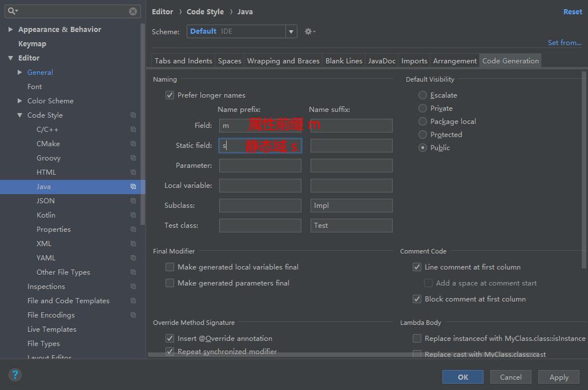Collapse the Code Style tree node
This screenshot has width=588, height=390.
click(20, 115)
